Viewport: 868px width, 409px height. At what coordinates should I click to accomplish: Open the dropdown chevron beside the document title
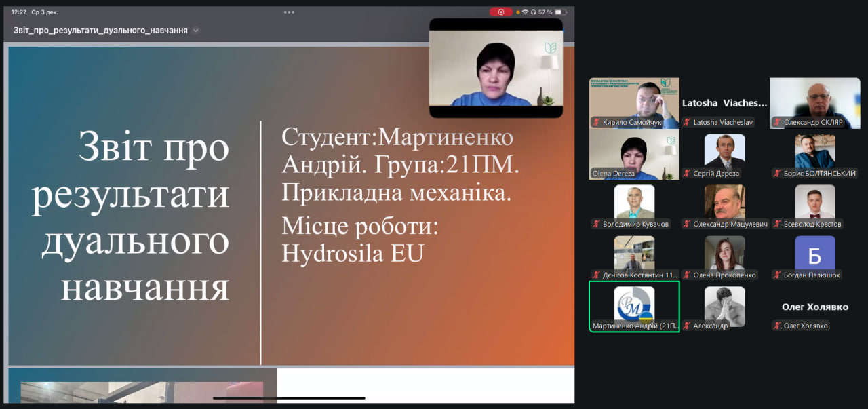click(196, 31)
